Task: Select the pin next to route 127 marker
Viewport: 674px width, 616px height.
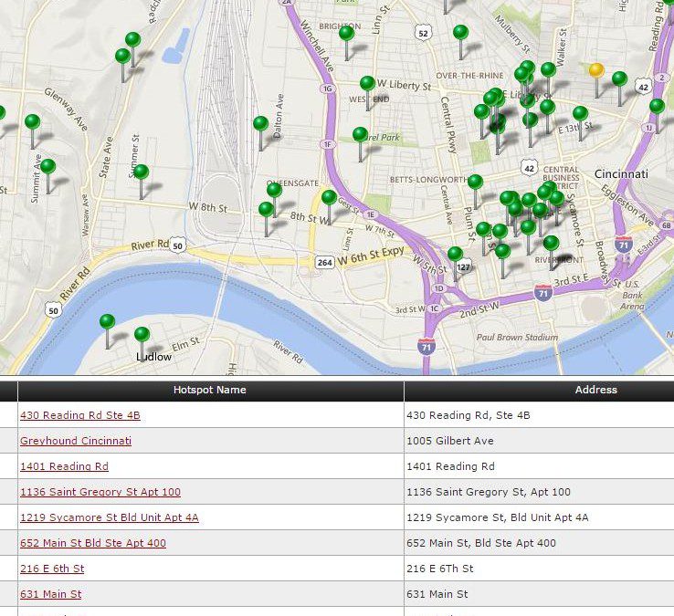Action: (455, 254)
